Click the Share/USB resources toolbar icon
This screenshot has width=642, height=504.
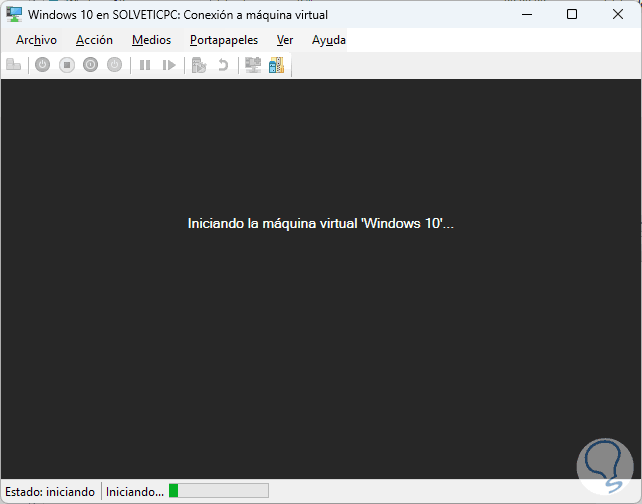point(277,65)
